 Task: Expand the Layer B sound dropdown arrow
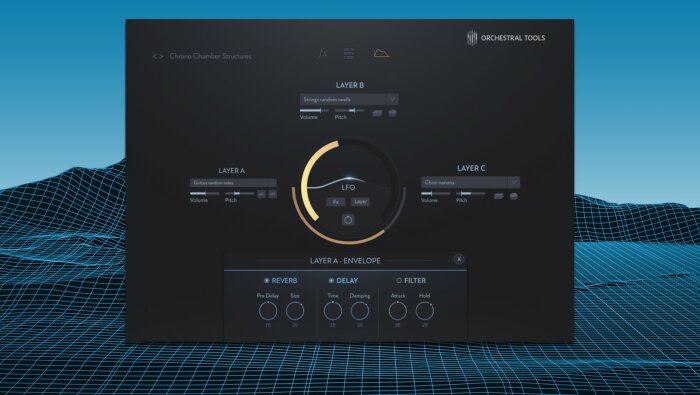click(392, 99)
